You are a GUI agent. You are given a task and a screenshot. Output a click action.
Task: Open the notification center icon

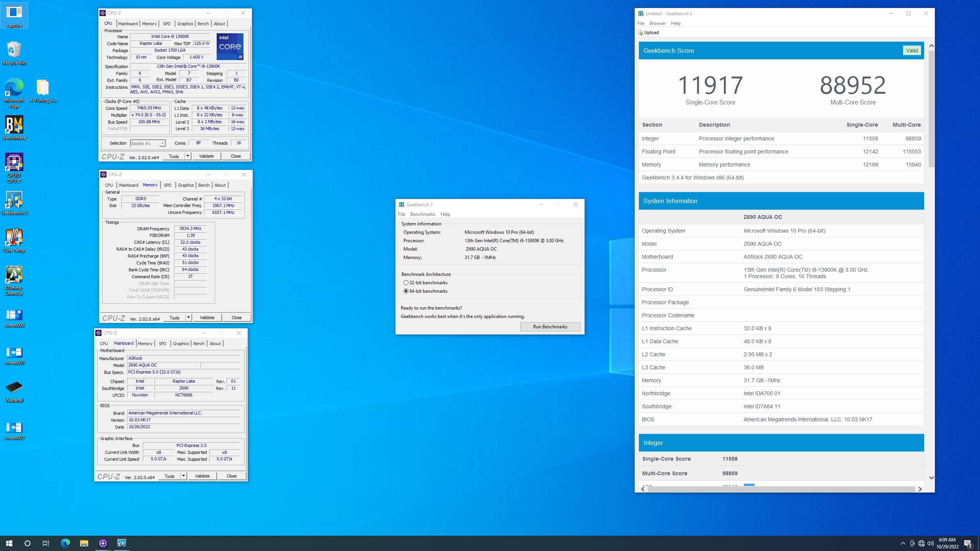click(x=968, y=543)
